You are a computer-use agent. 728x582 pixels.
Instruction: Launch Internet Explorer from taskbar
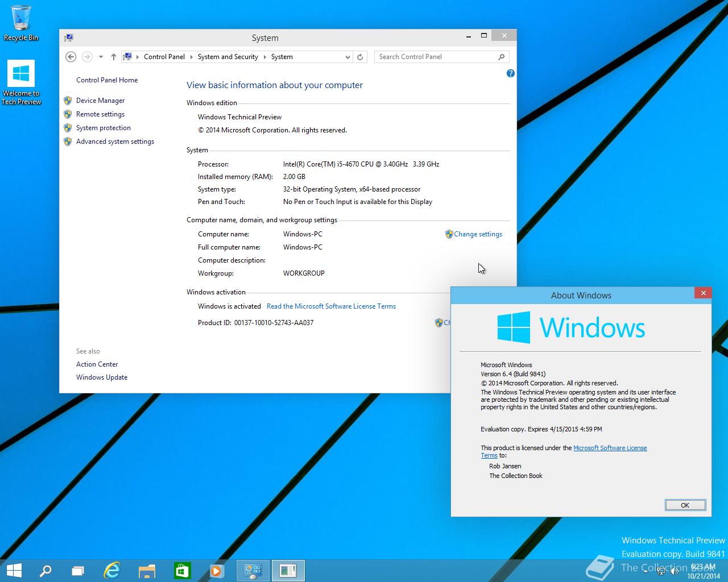pyautogui.click(x=112, y=571)
